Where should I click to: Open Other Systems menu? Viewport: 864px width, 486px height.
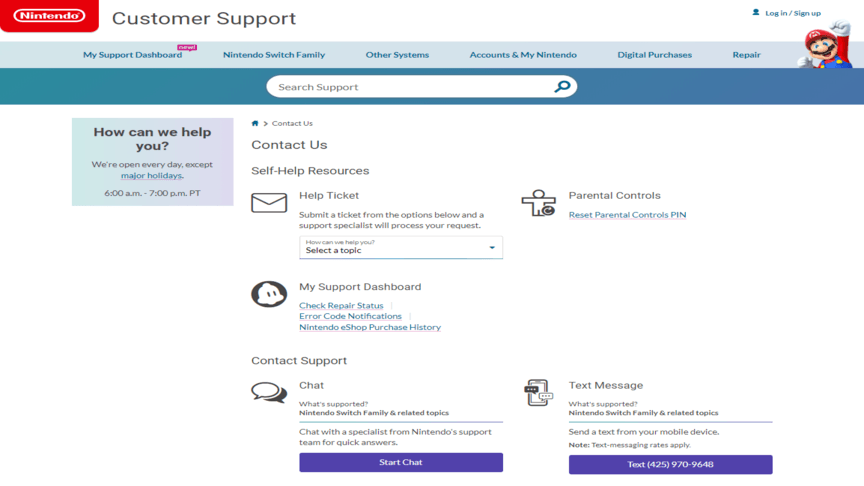(x=397, y=55)
